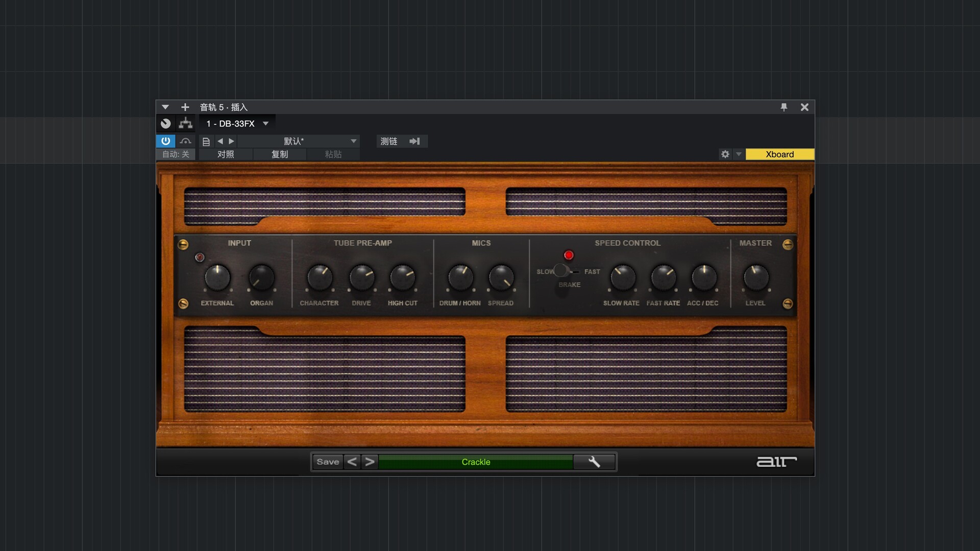980x551 pixels.
Task: Expand the arrow beside the gear icon
Action: [x=739, y=154]
